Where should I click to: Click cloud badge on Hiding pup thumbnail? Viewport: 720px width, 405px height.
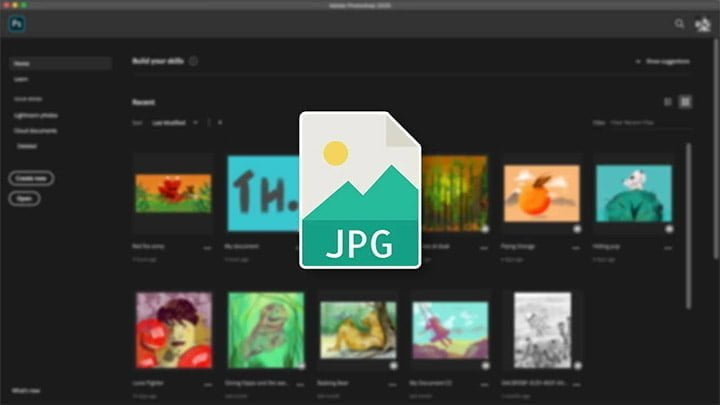[x=669, y=229]
